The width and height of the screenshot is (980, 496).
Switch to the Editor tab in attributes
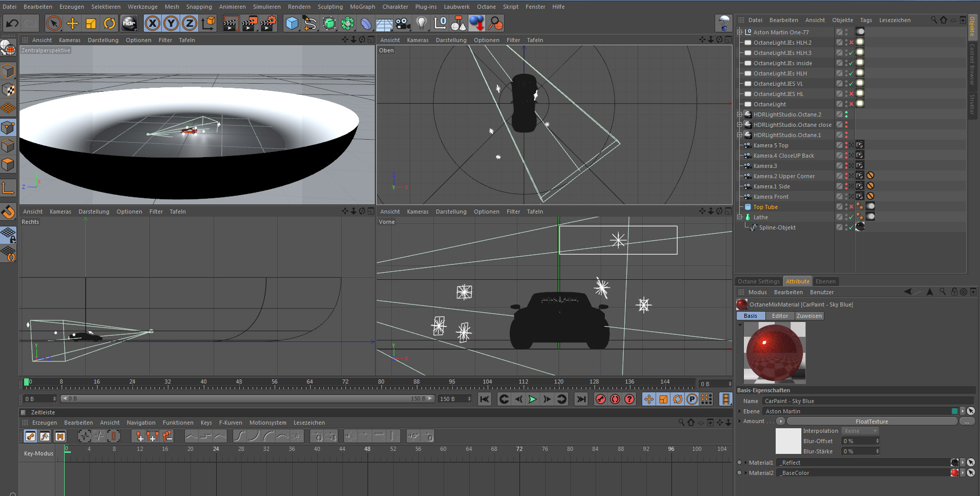click(779, 316)
